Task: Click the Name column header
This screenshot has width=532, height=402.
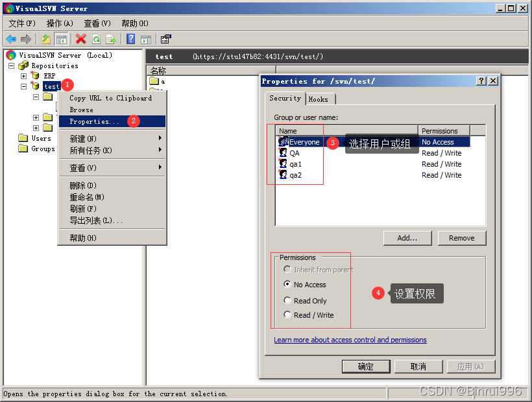Action: coord(346,130)
